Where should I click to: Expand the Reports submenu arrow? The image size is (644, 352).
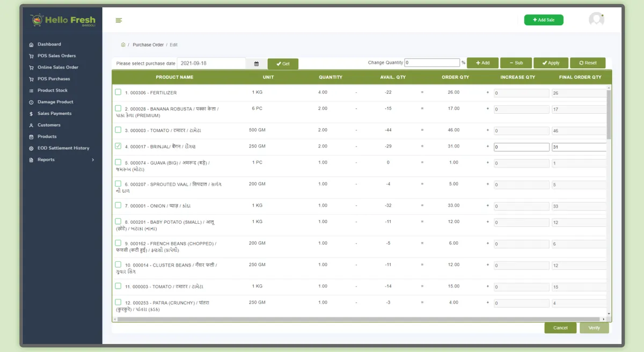click(93, 160)
